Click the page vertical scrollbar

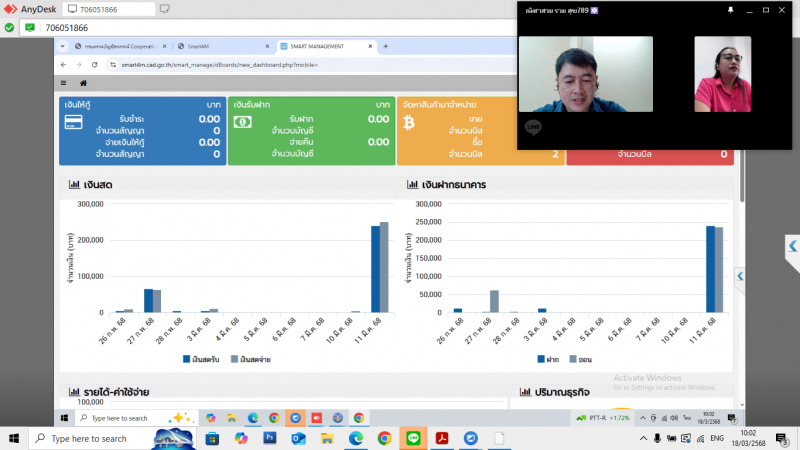coord(742,176)
